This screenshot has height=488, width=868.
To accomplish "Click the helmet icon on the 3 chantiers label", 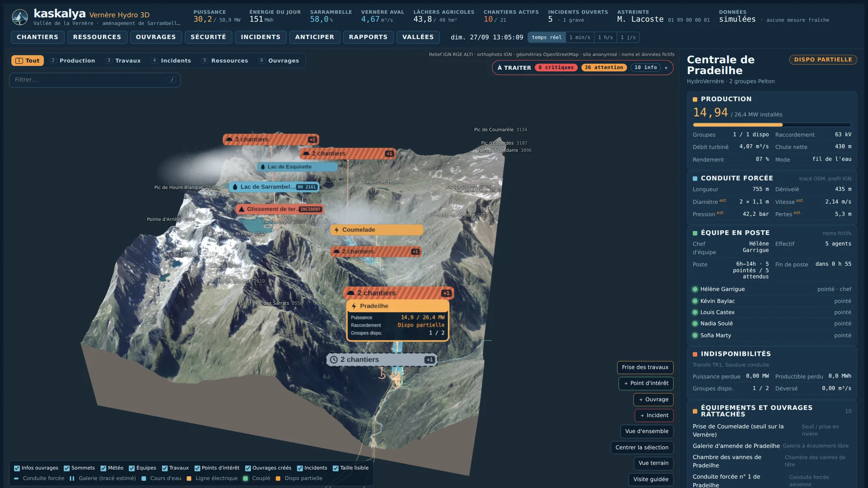I will tap(229, 139).
